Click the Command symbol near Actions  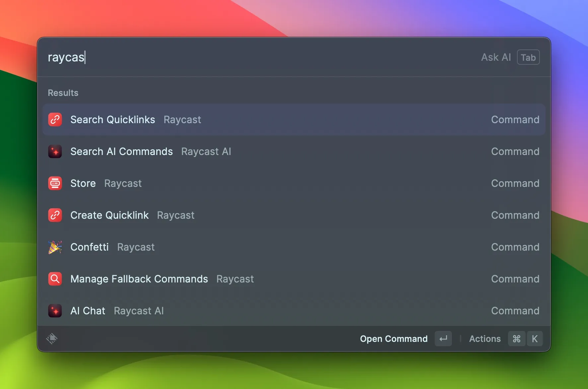tap(516, 339)
